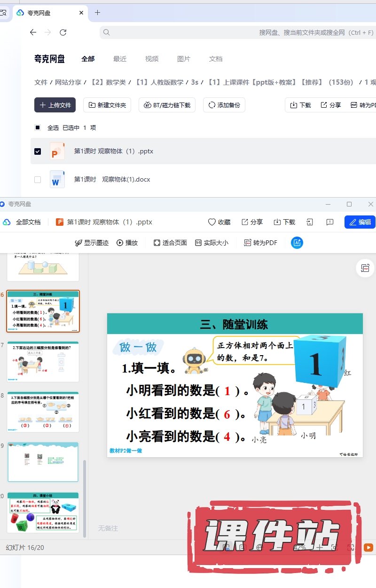
Task: Click 添加备份 backup button
Action: tap(224, 105)
